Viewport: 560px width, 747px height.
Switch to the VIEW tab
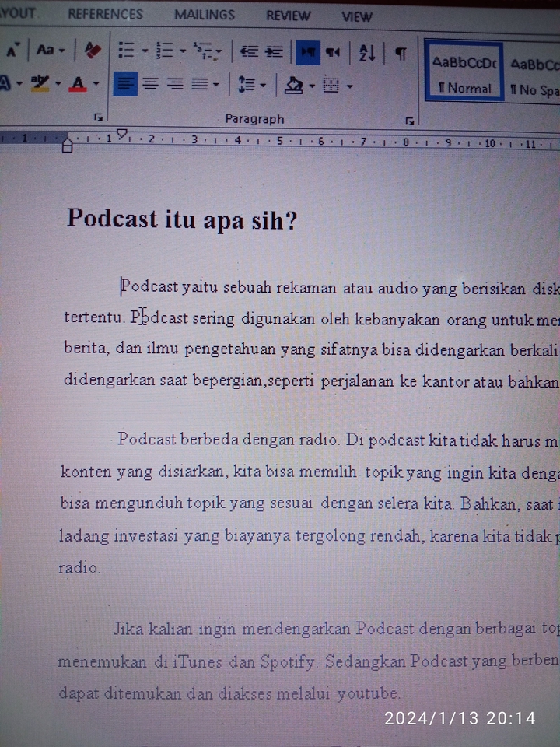coord(357,16)
